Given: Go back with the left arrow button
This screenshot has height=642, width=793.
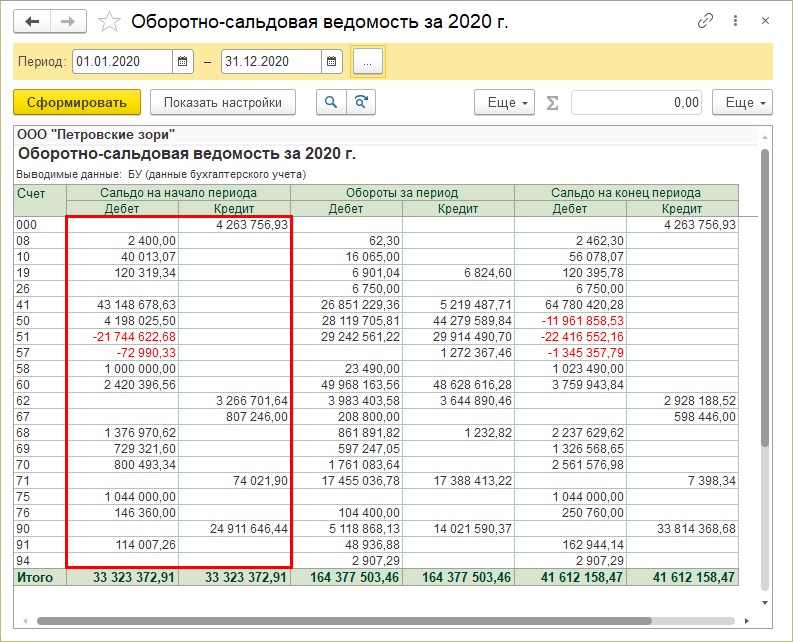Looking at the screenshot, I should click(32, 22).
